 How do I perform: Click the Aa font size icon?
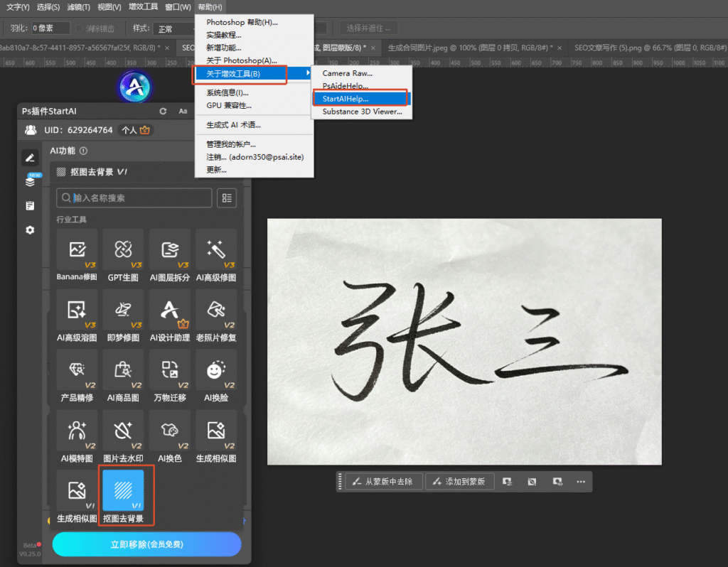pyautogui.click(x=183, y=112)
